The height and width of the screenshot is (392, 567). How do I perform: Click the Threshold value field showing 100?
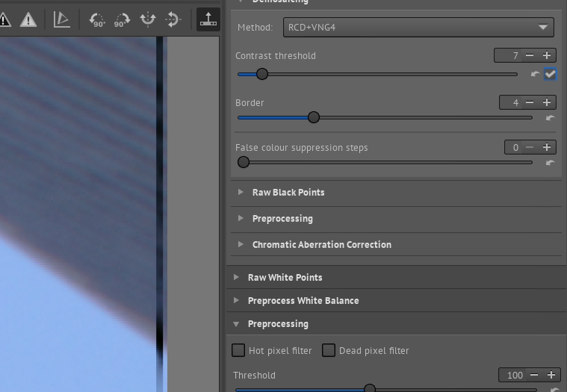[x=513, y=375]
